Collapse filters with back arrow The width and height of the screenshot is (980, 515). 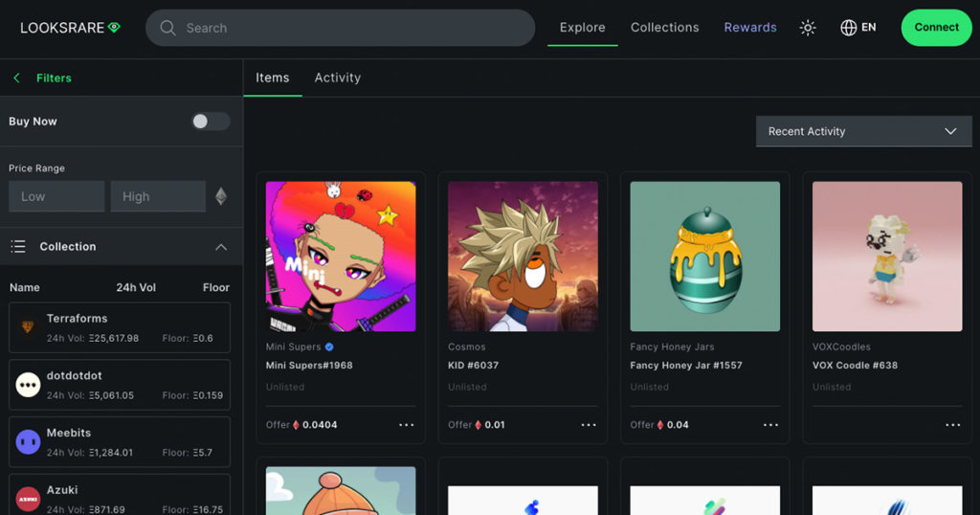17,78
